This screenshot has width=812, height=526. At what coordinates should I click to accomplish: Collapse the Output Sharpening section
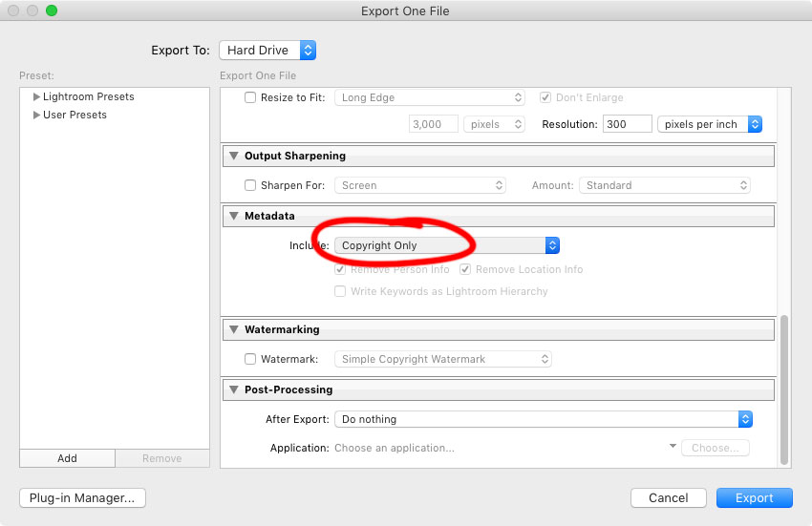pyautogui.click(x=234, y=156)
